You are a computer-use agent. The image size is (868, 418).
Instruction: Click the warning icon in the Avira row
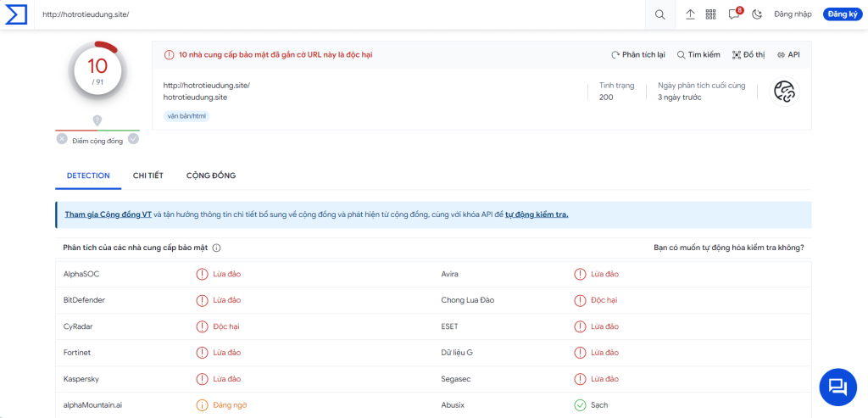[580, 274]
